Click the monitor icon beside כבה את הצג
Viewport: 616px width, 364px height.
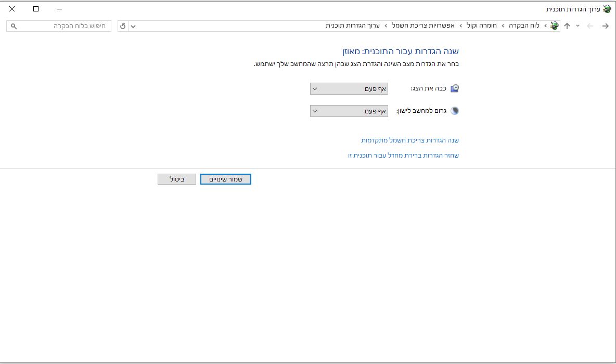tap(455, 88)
